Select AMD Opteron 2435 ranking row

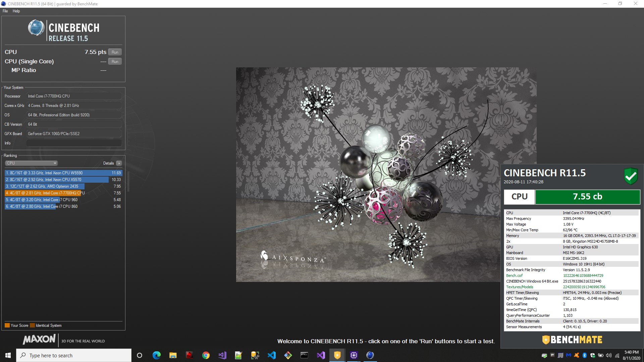point(63,186)
